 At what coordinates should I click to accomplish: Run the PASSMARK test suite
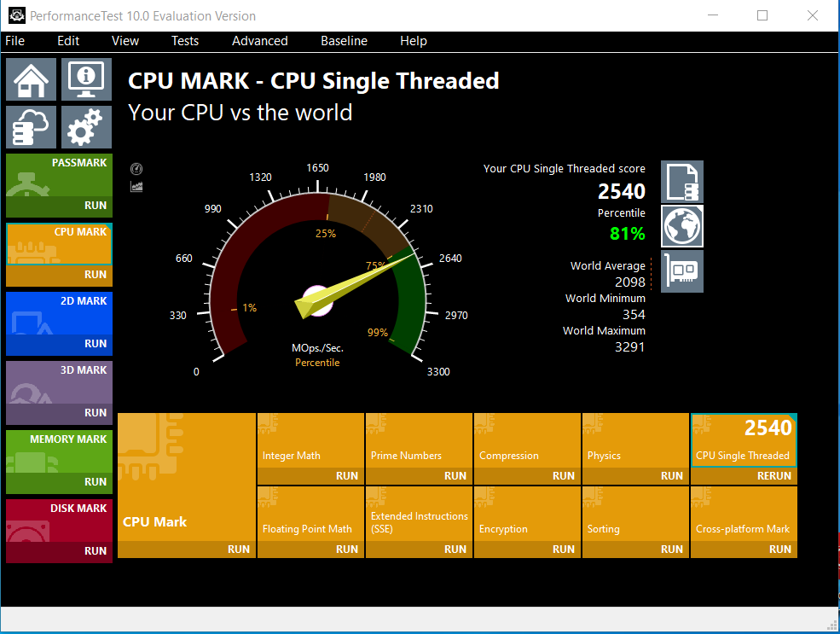[x=60, y=206]
